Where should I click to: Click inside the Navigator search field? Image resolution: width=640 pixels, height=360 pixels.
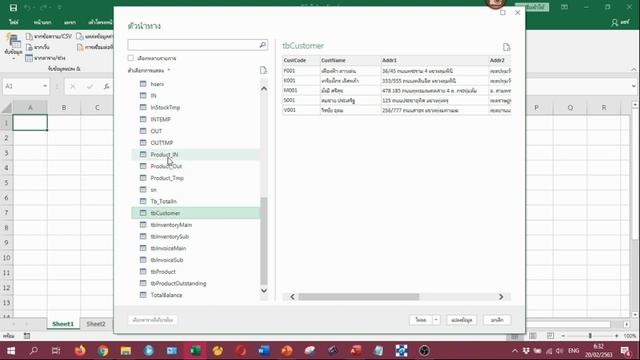(193, 45)
